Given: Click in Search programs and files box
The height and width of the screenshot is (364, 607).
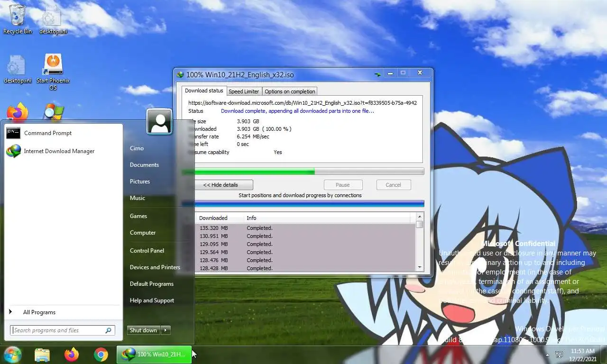Looking at the screenshot, I should 57,330.
